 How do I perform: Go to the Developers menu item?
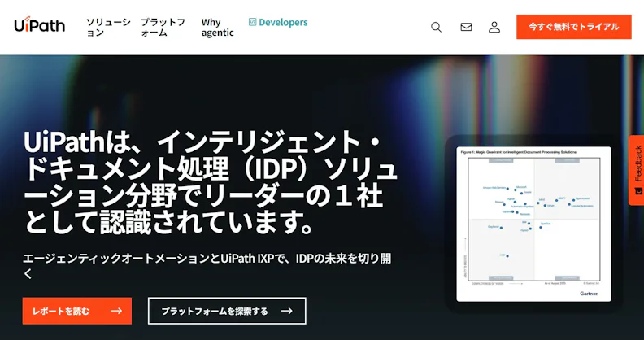pos(278,22)
